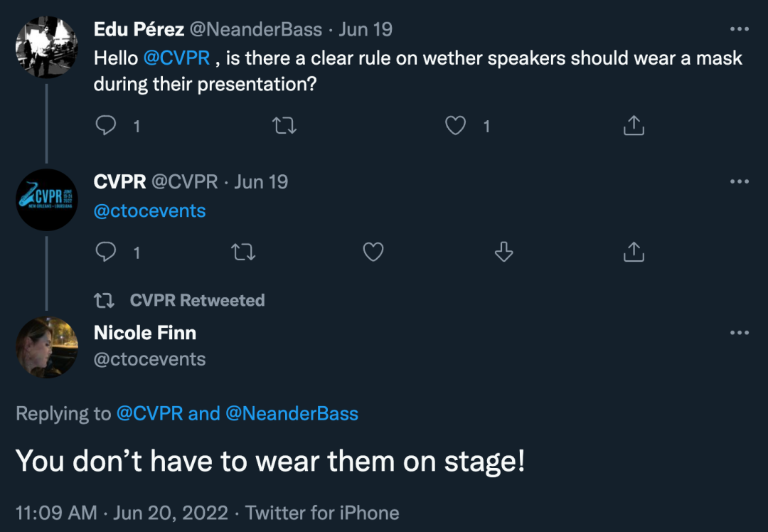
Task: Open the @CVPR mention in Edu's tweet
Action: click(176, 58)
